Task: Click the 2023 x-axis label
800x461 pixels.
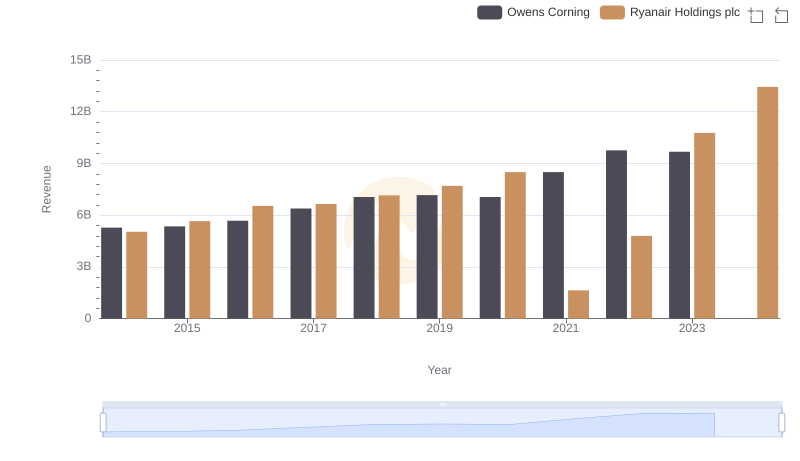Action: click(692, 328)
